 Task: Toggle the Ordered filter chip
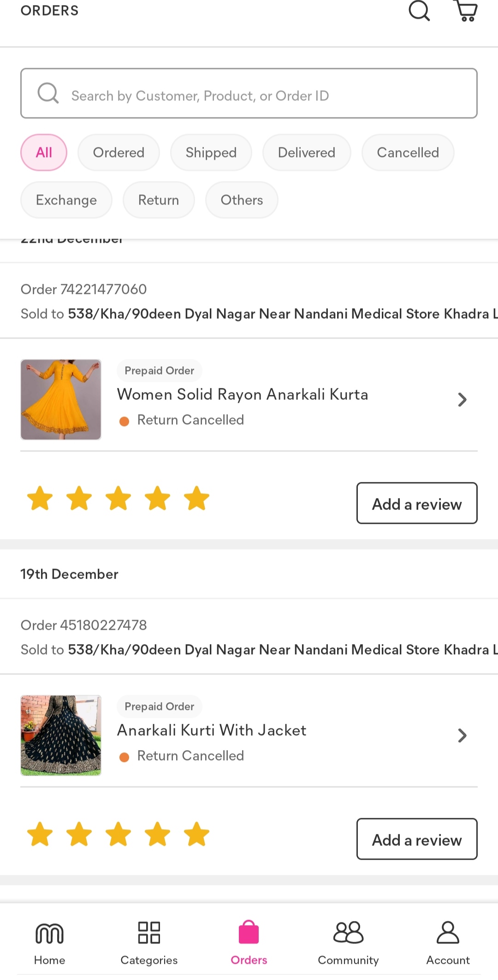(119, 153)
